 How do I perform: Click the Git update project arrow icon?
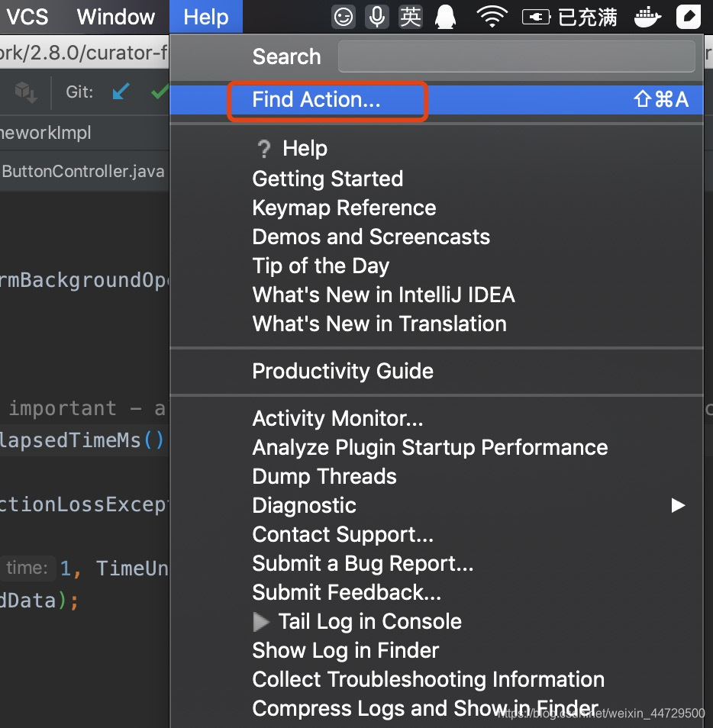pos(121,92)
